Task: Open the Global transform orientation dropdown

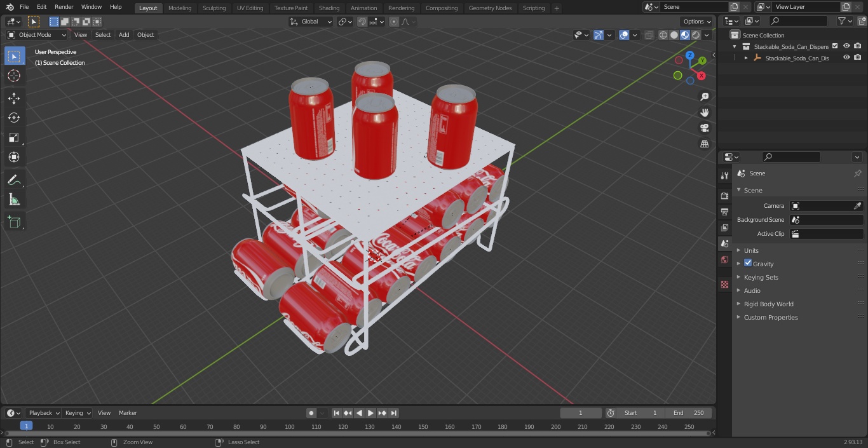Action: coord(311,22)
